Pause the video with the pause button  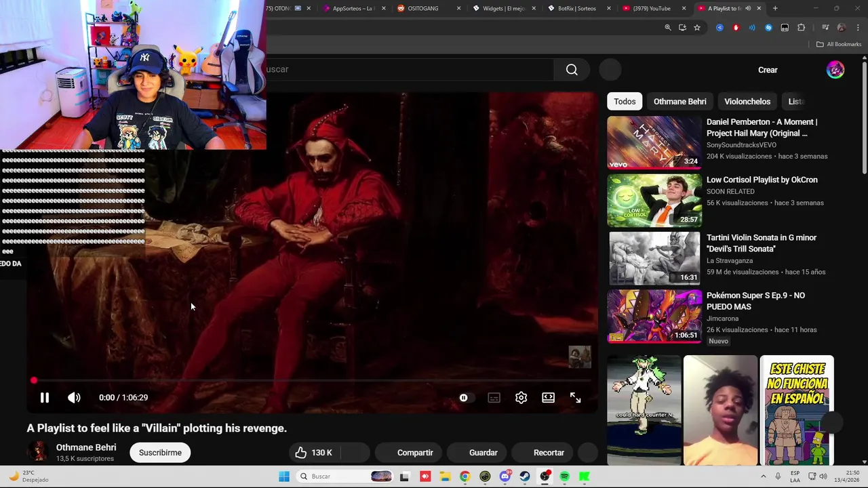click(x=45, y=398)
